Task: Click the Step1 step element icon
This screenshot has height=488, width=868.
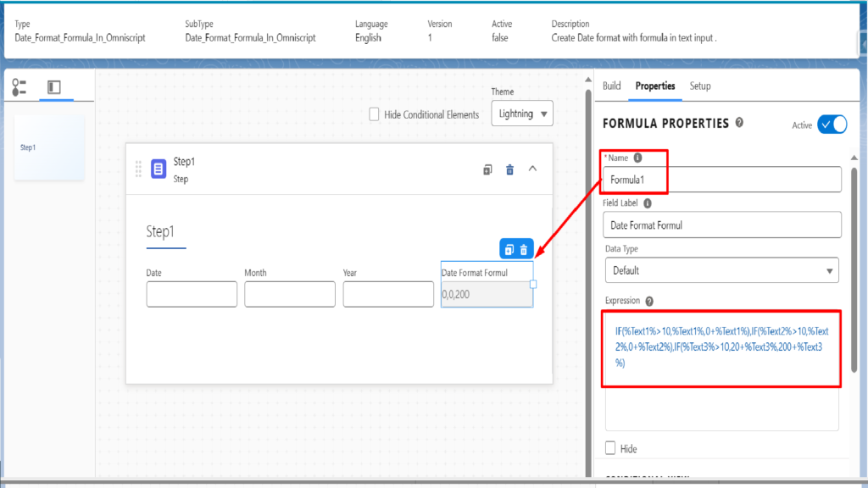Action: [159, 169]
